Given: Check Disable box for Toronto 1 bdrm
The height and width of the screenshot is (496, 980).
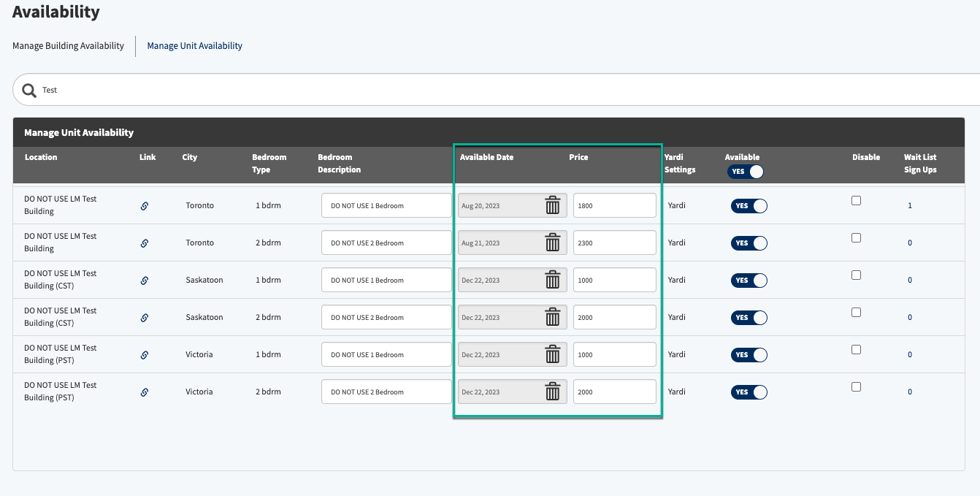Looking at the screenshot, I should click(857, 201).
